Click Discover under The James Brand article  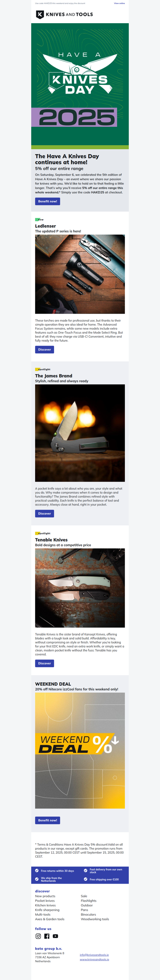click(x=44, y=513)
